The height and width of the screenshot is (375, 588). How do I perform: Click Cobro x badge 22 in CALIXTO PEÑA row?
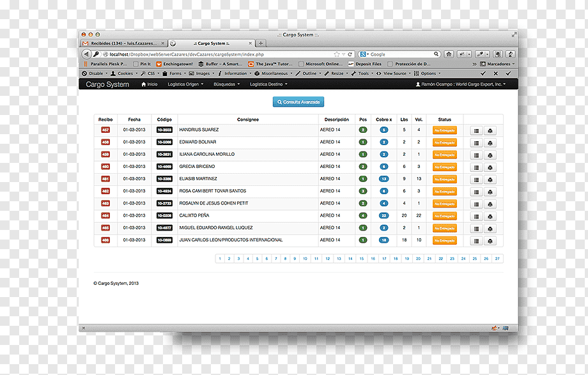(x=383, y=216)
